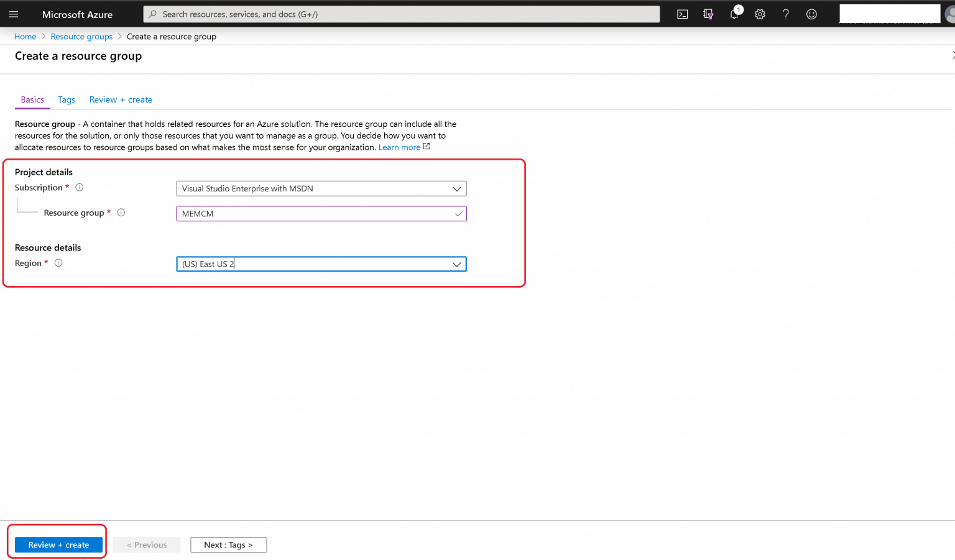The image size is (955, 560).
Task: Open the Learn more link
Action: (400, 147)
